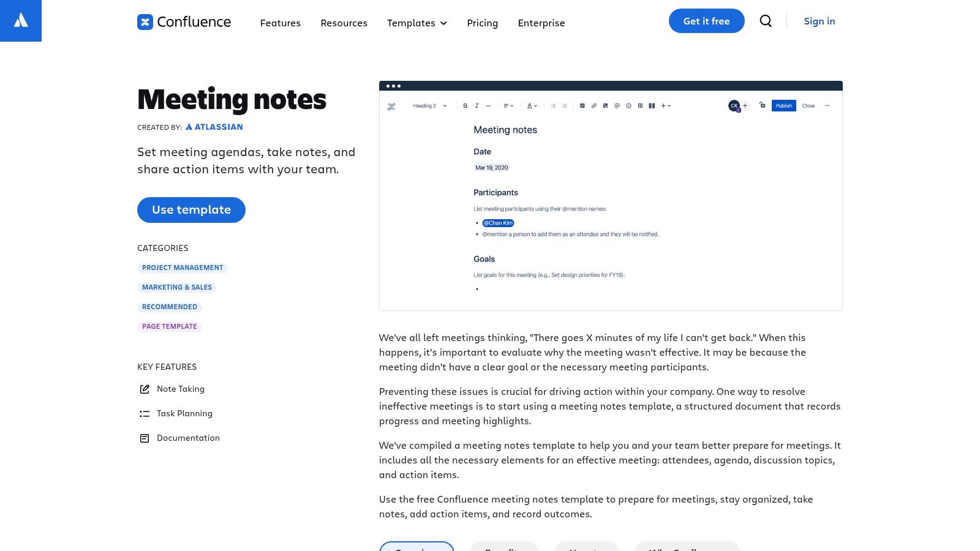
Task: Open search with the magnifying glass icon
Action: [x=766, y=21]
